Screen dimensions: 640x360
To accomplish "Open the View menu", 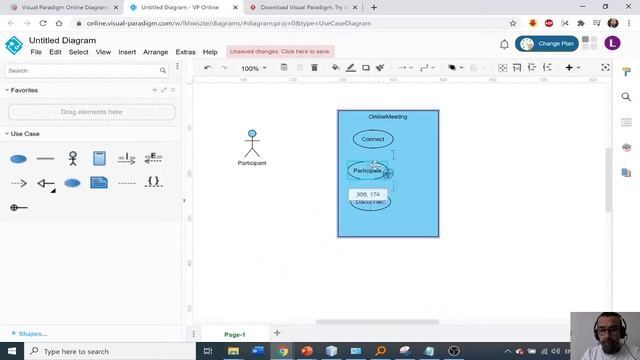I will (x=103, y=52).
